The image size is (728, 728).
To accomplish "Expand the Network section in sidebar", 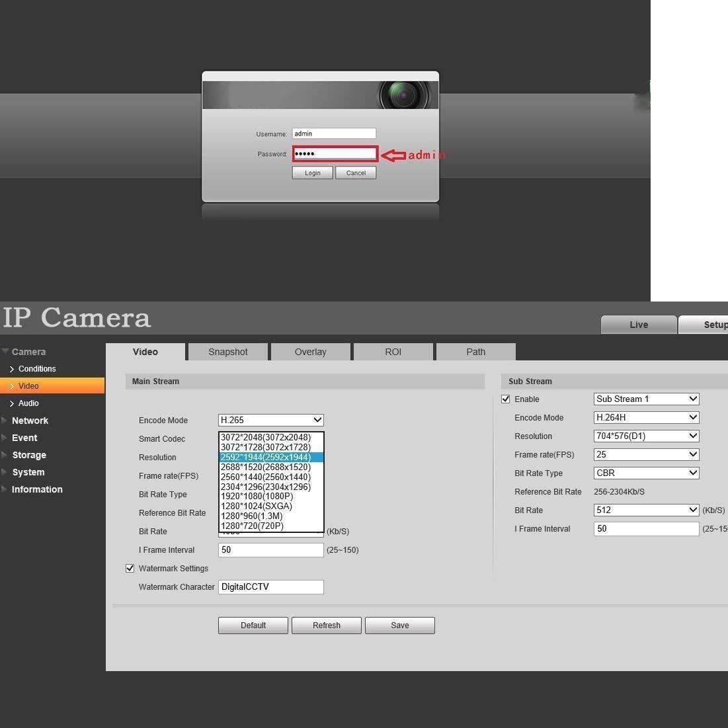I will point(30,421).
